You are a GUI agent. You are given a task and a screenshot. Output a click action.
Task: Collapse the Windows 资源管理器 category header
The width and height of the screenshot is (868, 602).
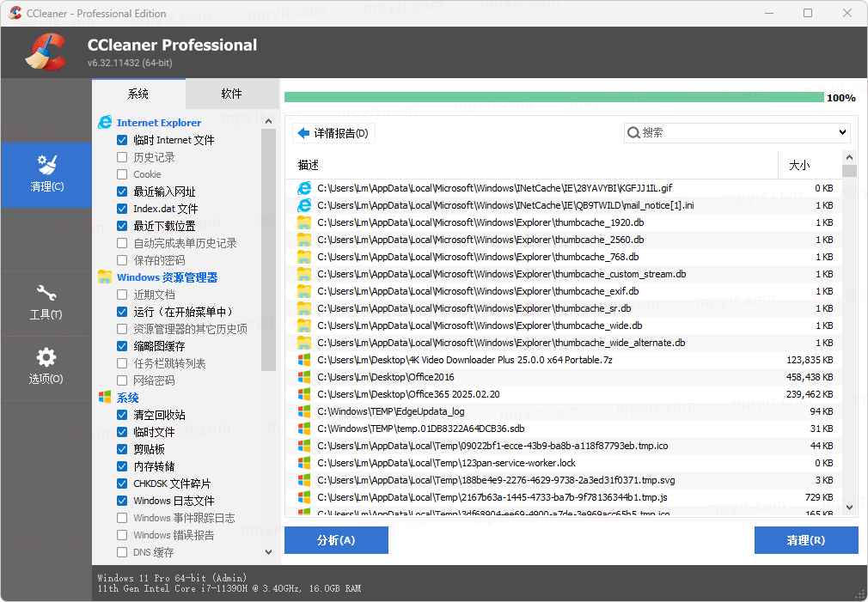168,277
